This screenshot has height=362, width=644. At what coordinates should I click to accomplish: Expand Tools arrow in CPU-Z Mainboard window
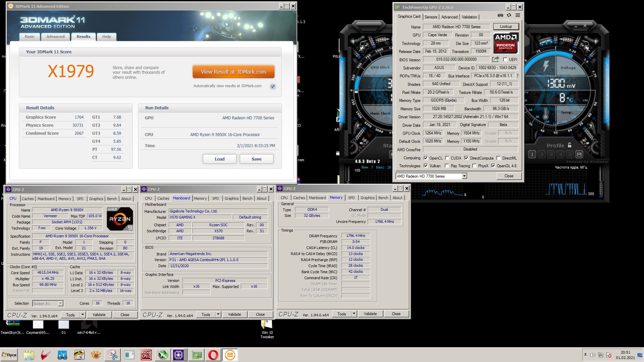[x=218, y=314]
